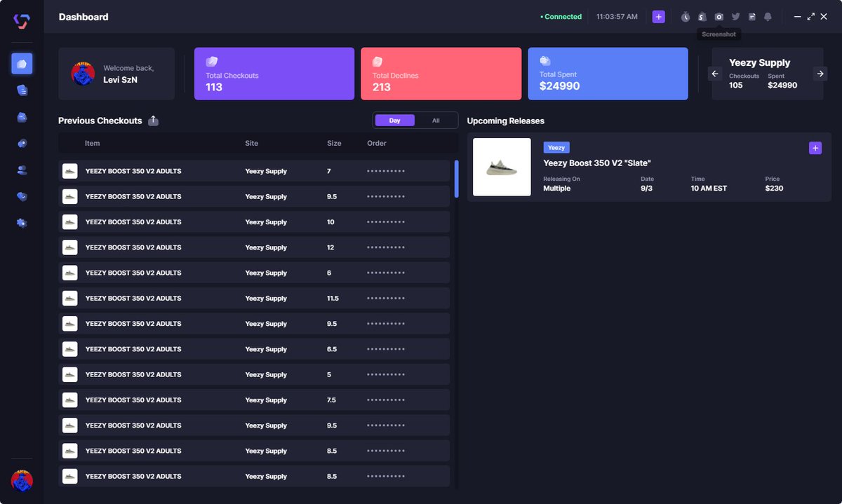Image resolution: width=842 pixels, height=504 pixels.
Task: Click the $230 price value
Action: pyautogui.click(x=774, y=189)
